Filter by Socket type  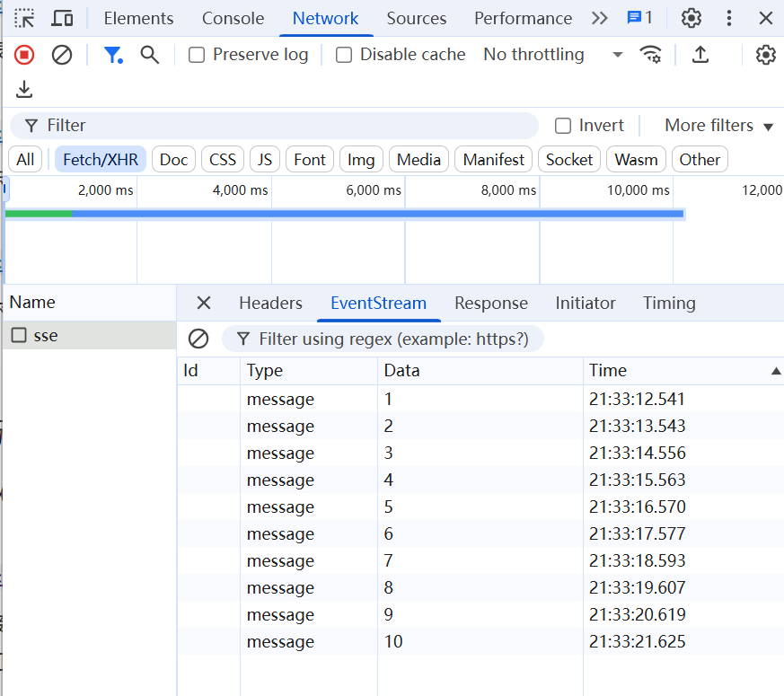point(569,160)
